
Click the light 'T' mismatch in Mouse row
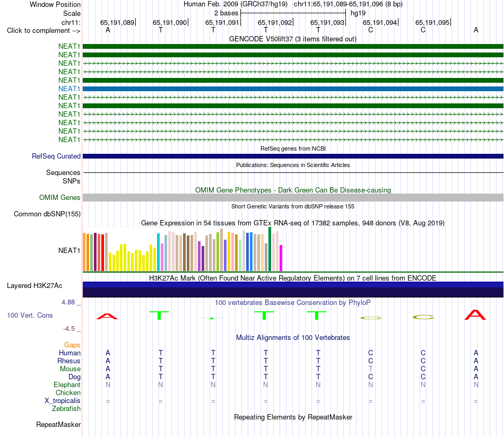click(x=371, y=369)
